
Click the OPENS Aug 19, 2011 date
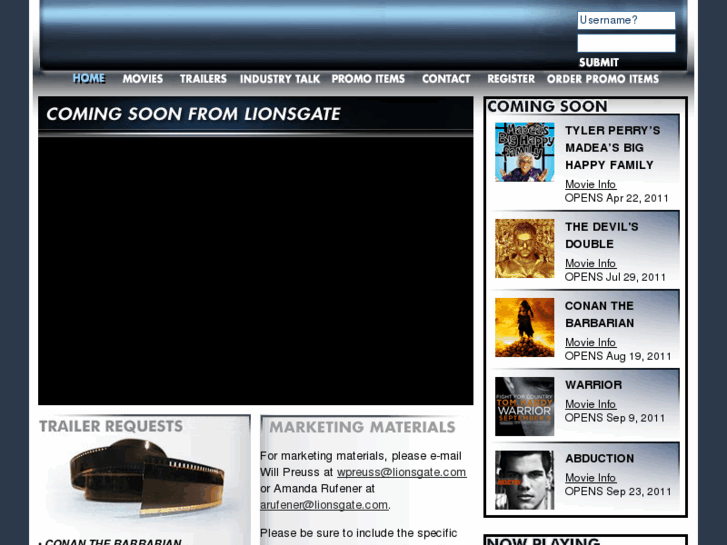618,356
